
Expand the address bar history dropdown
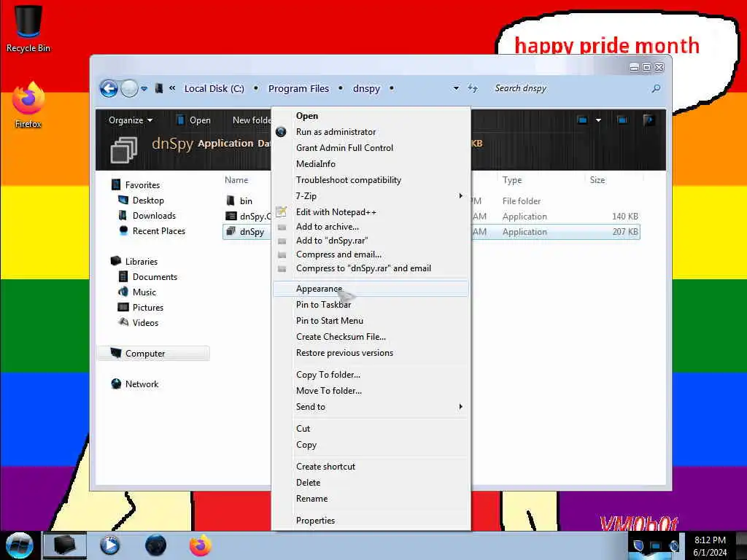pyautogui.click(x=456, y=88)
